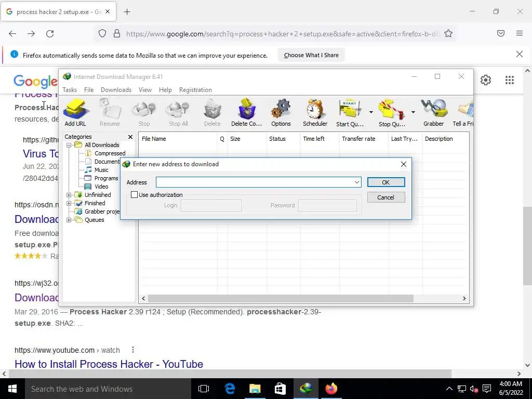Viewport: 532px width, 399px height.
Task: Open Firefox application menu hamburger icon
Action: tap(519, 33)
